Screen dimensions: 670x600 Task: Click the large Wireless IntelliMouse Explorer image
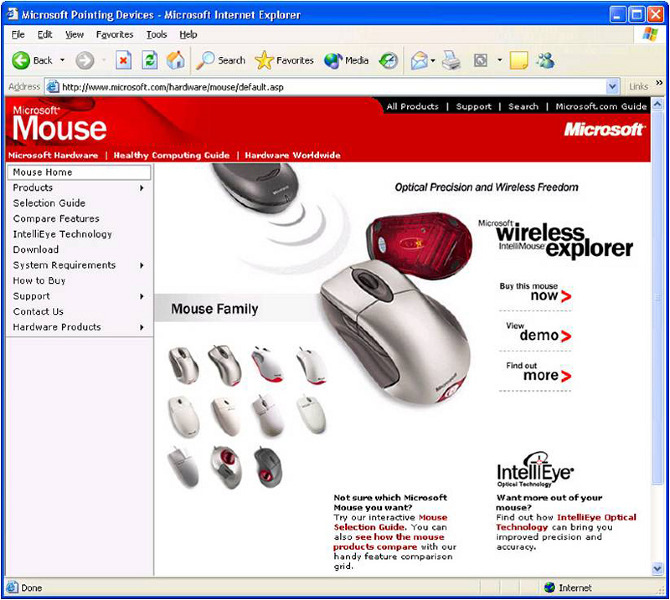[395, 333]
